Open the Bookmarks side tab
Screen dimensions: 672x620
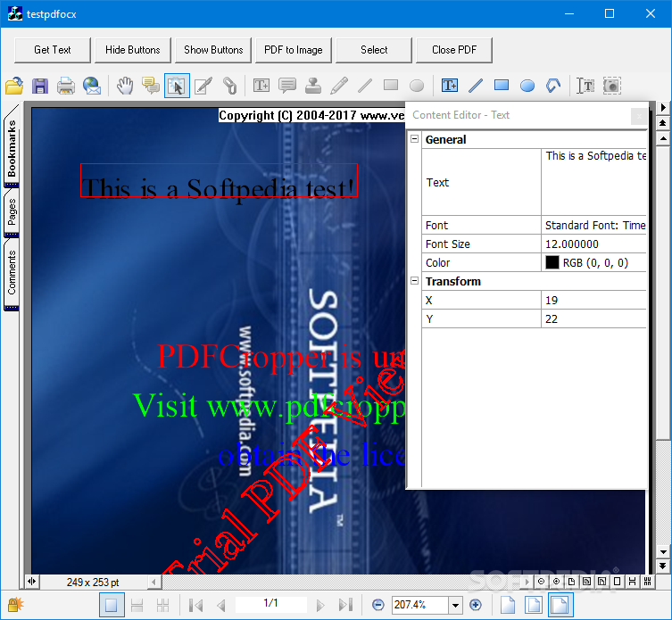(x=12, y=148)
